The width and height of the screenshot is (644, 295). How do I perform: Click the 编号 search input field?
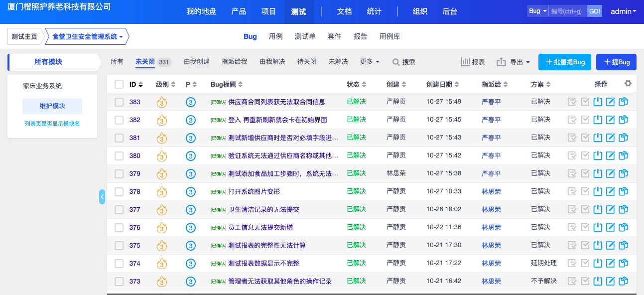[568, 11]
